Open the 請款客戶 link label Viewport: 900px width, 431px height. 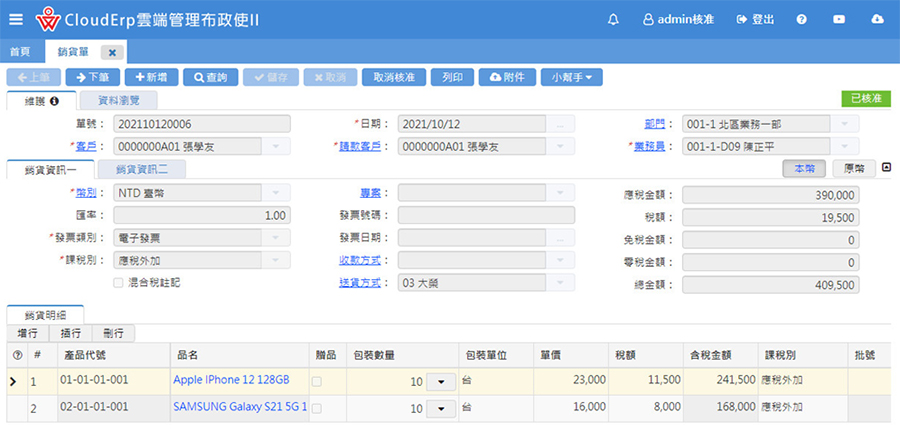click(360, 146)
